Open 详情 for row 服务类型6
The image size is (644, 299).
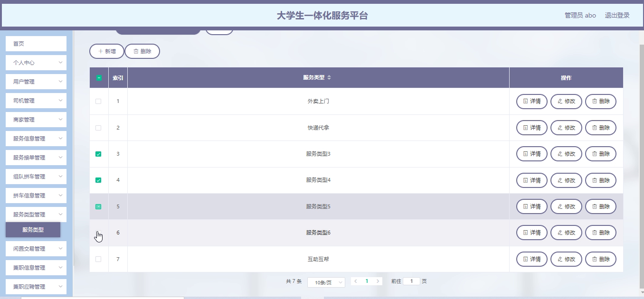click(x=532, y=233)
